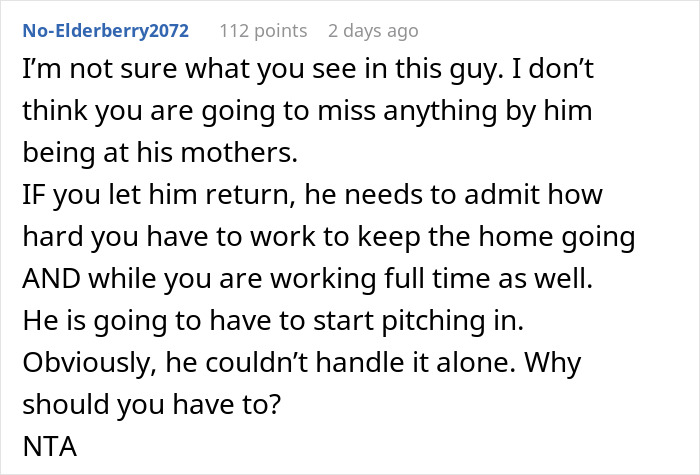This screenshot has height=475, width=700.
Task: Click the NTA verdict text
Action: click(50, 446)
